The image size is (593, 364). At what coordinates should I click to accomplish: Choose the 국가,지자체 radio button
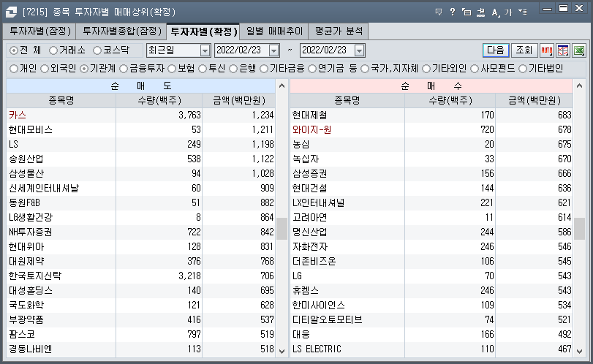[365, 69]
